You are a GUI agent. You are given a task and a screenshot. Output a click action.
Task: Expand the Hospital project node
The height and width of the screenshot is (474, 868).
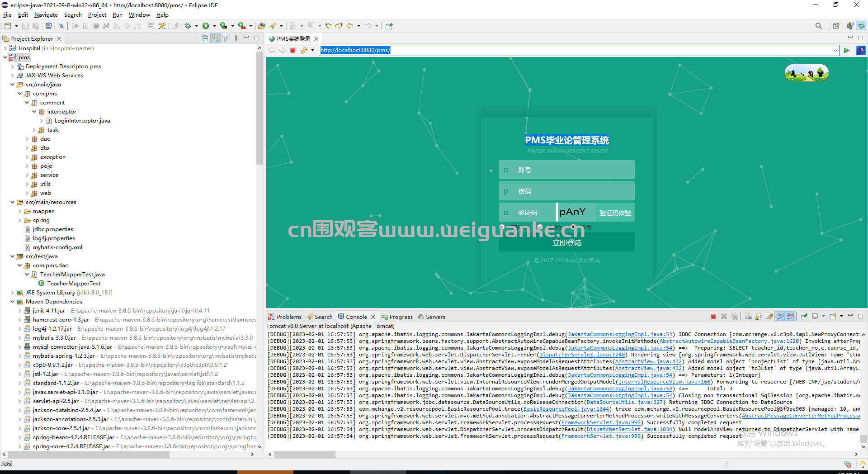click(x=5, y=48)
